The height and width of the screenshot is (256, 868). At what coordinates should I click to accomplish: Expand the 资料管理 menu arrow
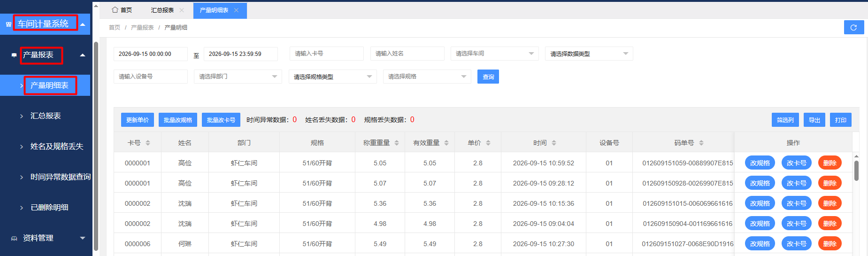pyautogui.click(x=83, y=238)
